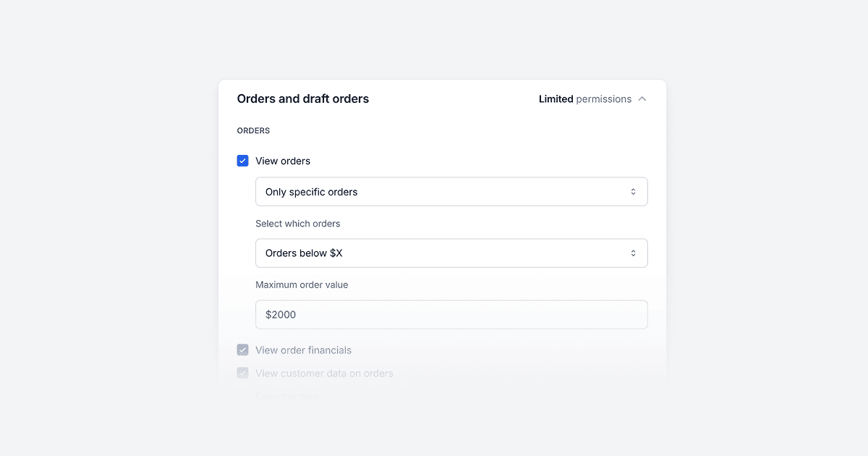Click the faded 'Export orders' option
The width and height of the screenshot is (868, 456).
288,396
